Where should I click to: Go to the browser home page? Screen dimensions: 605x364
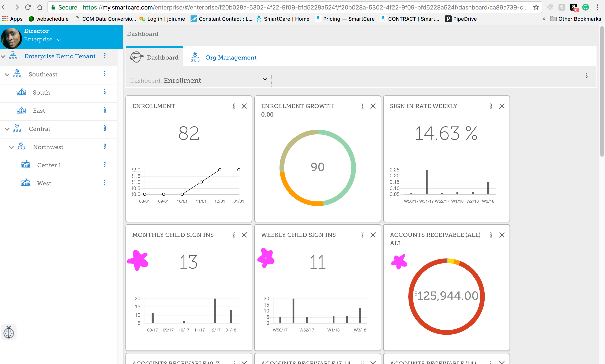click(40, 7)
